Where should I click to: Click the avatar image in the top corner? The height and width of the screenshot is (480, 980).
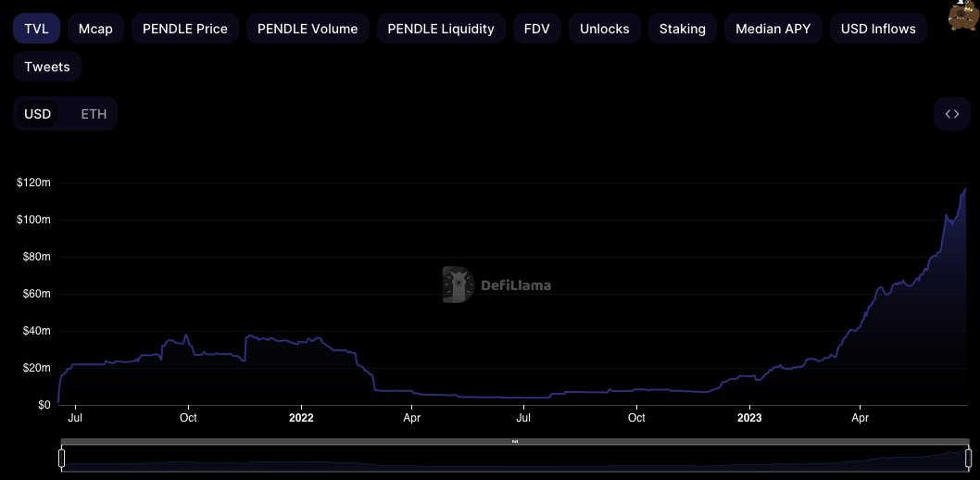(963, 15)
